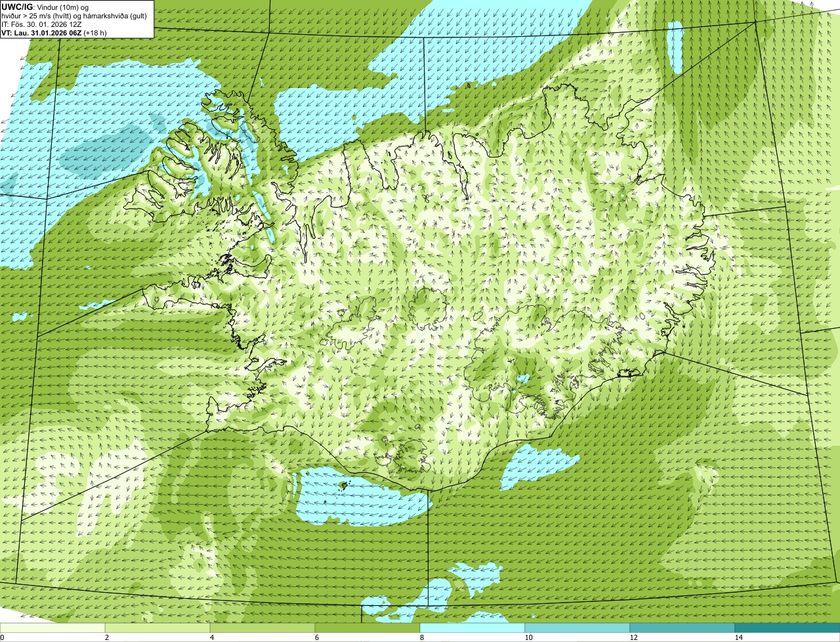Click the legend label '4'
Screen dimensions: 840x642
tap(211, 637)
